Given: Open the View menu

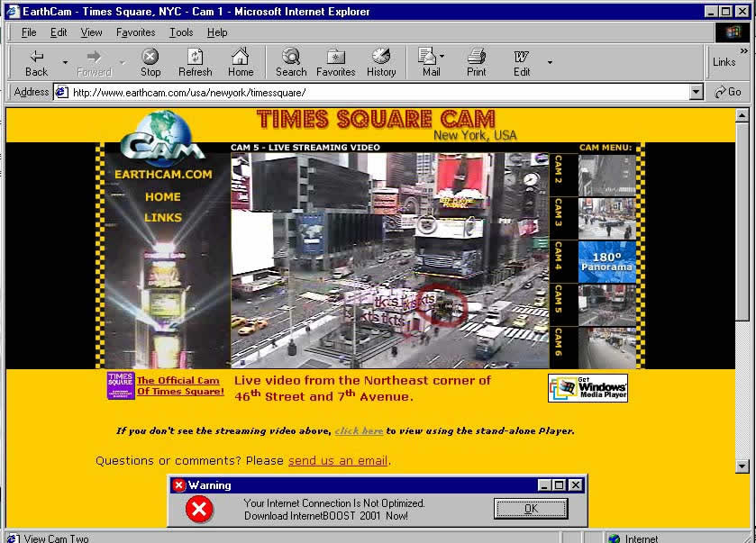Looking at the screenshot, I should tap(91, 32).
